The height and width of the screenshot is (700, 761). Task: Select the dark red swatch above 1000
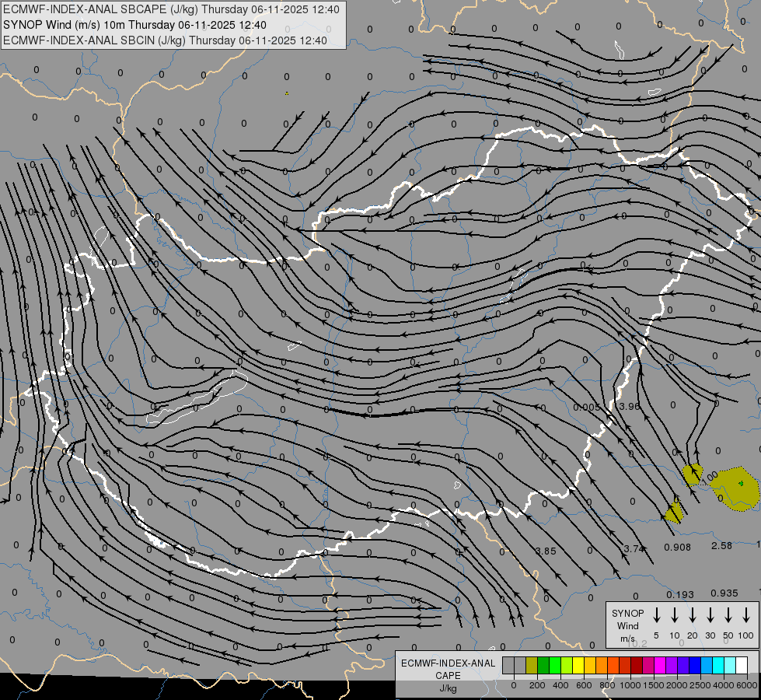[x=637, y=665]
